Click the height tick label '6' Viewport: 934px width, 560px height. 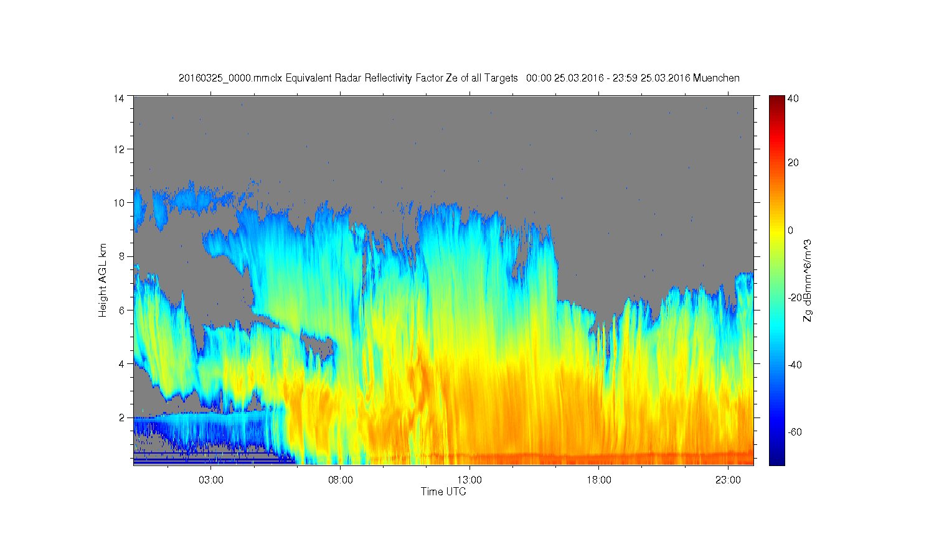point(121,310)
